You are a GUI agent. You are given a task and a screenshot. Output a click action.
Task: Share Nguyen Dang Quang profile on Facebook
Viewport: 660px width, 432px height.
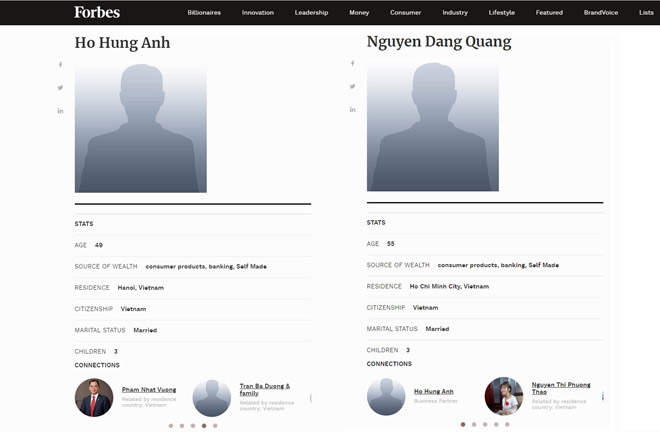pos(352,64)
